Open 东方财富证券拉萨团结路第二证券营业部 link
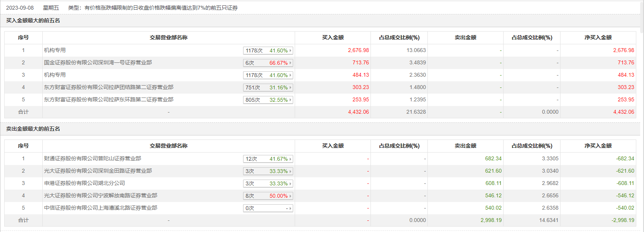 [x=108, y=87]
